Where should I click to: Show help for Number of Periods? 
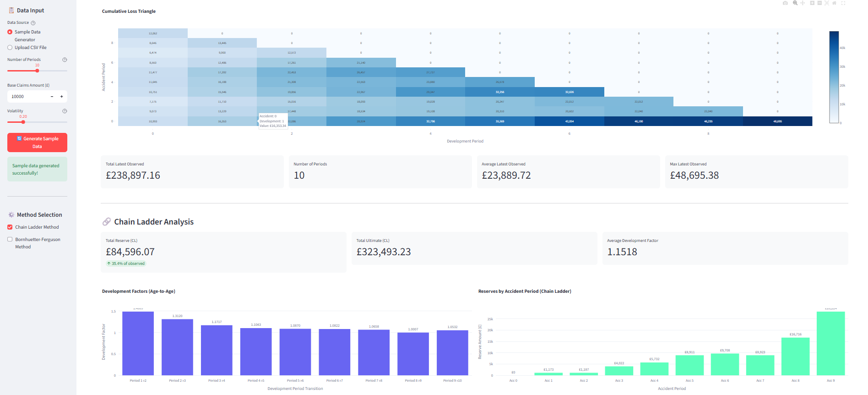[65, 60]
